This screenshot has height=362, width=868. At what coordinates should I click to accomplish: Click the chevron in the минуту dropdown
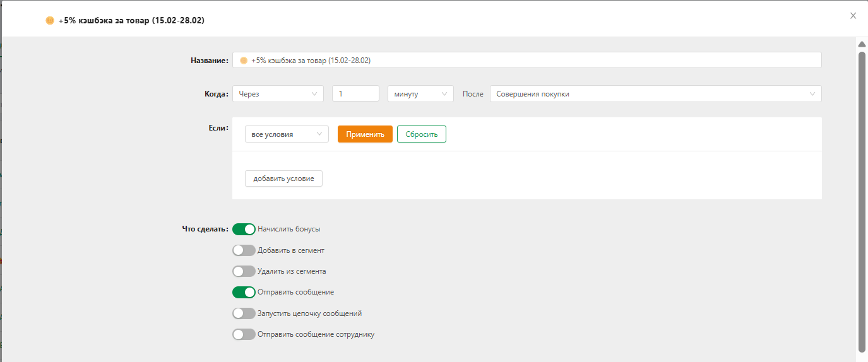tap(444, 94)
